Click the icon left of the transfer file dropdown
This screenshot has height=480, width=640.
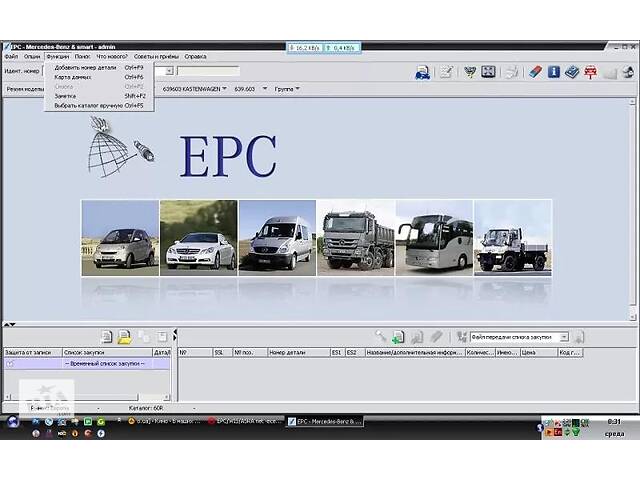tap(462, 337)
